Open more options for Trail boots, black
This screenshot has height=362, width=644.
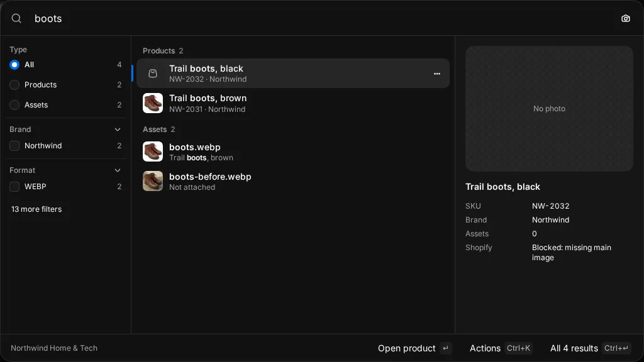(437, 74)
